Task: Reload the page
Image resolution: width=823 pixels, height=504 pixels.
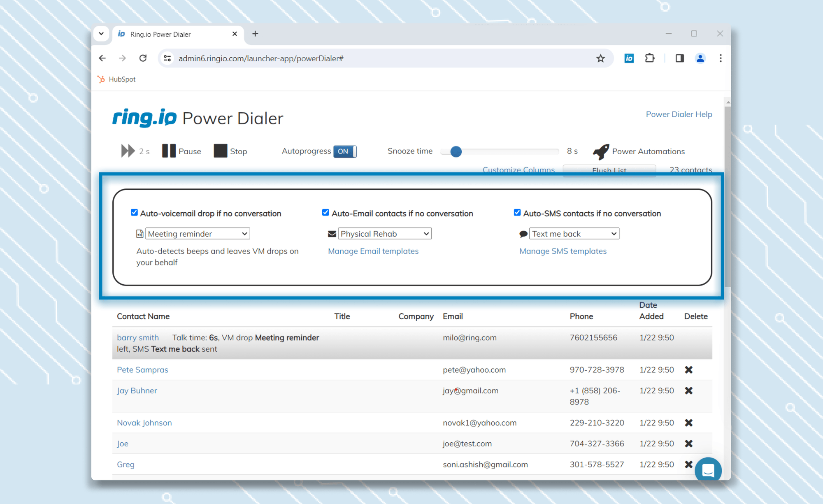Action: coord(143,58)
